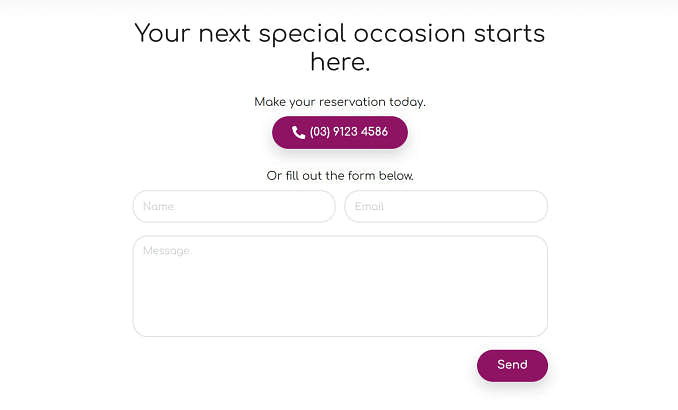Call (03) 9123 4586 button
This screenshot has width=678, height=410.
click(340, 132)
